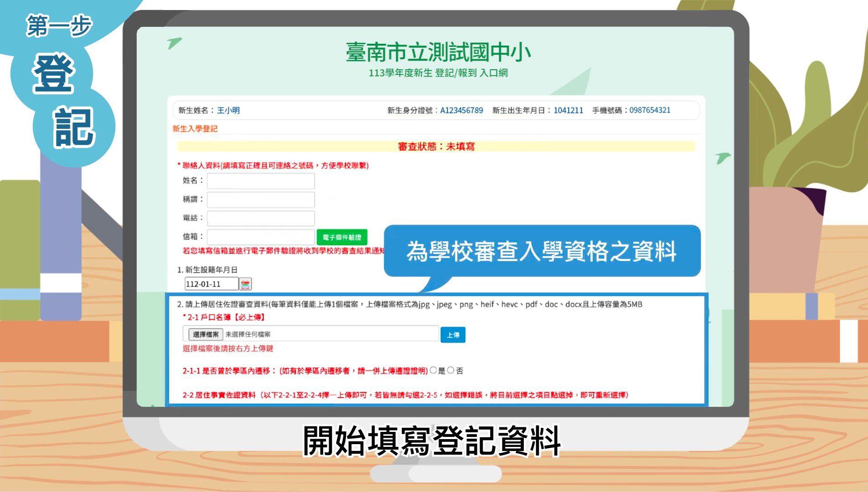Click the 新生設籍年月日 date field 112-01-11
868x492 pixels.
(211, 284)
